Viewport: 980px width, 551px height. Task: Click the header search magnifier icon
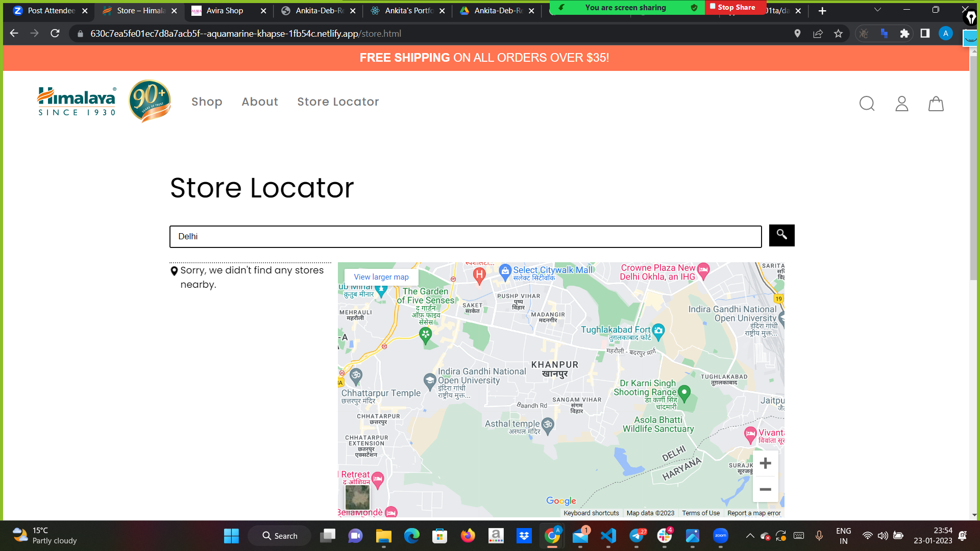point(867,104)
